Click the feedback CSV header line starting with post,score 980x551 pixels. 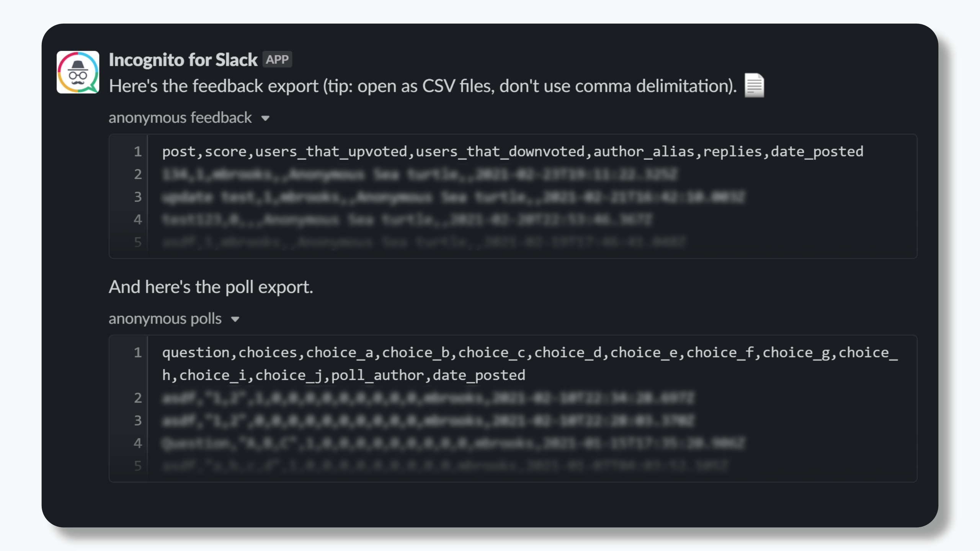512,152
